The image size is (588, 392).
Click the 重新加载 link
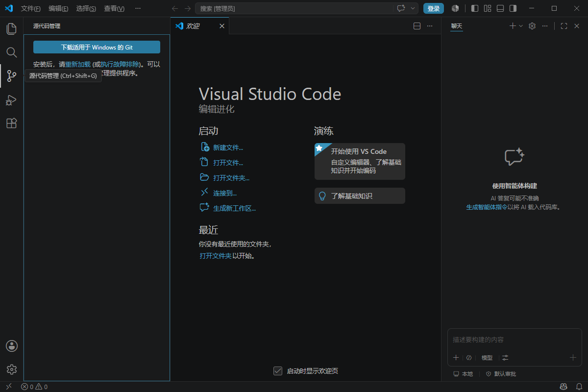78,64
